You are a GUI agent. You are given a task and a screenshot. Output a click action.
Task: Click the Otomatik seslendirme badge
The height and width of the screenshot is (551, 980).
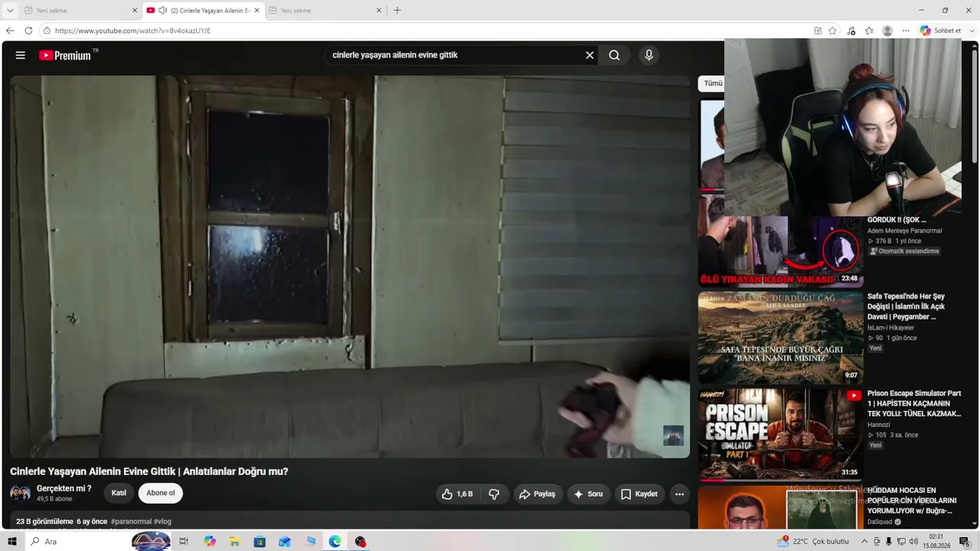coord(904,251)
